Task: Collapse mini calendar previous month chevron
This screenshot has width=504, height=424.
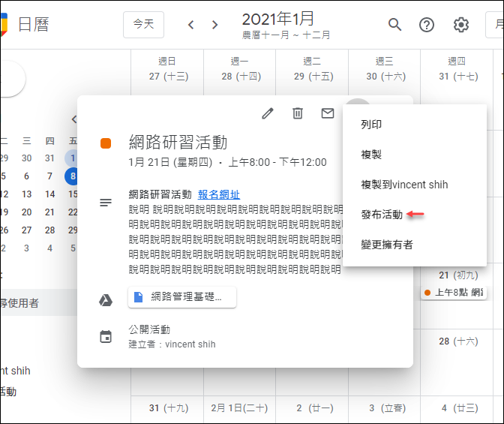Action: (x=74, y=119)
